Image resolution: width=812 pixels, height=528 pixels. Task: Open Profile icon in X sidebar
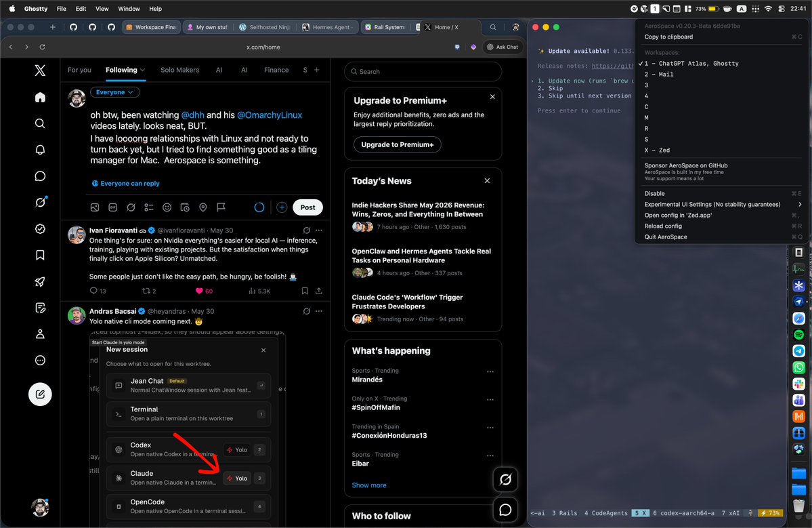tap(40, 333)
